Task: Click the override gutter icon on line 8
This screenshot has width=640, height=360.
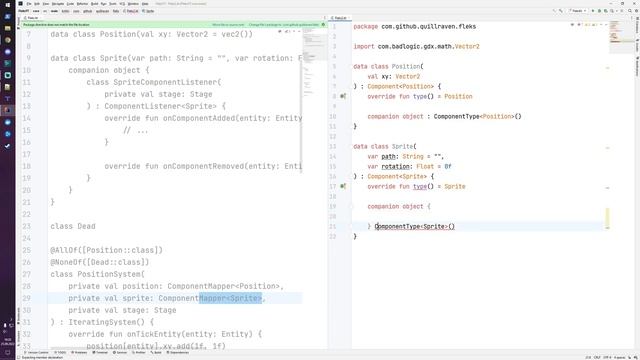Action: [343, 96]
